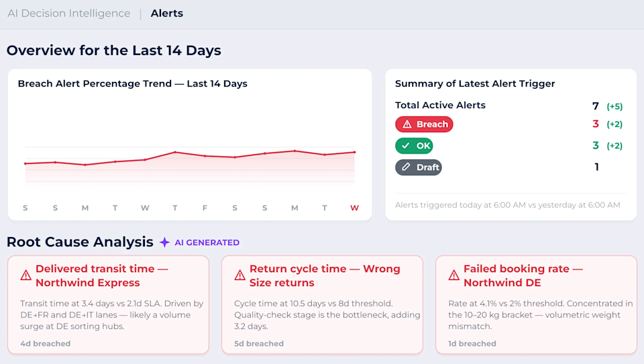Click the gray Draft status pill

pyautogui.click(x=419, y=167)
